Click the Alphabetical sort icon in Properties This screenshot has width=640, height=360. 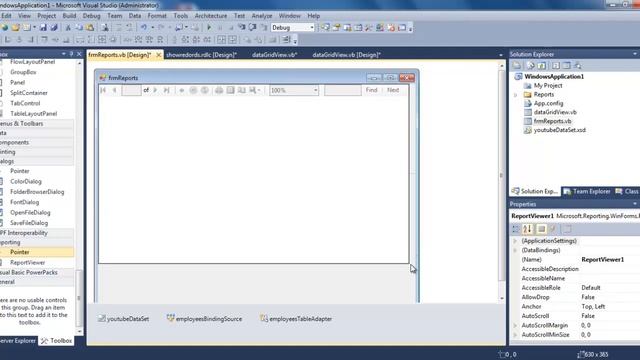(x=527, y=229)
